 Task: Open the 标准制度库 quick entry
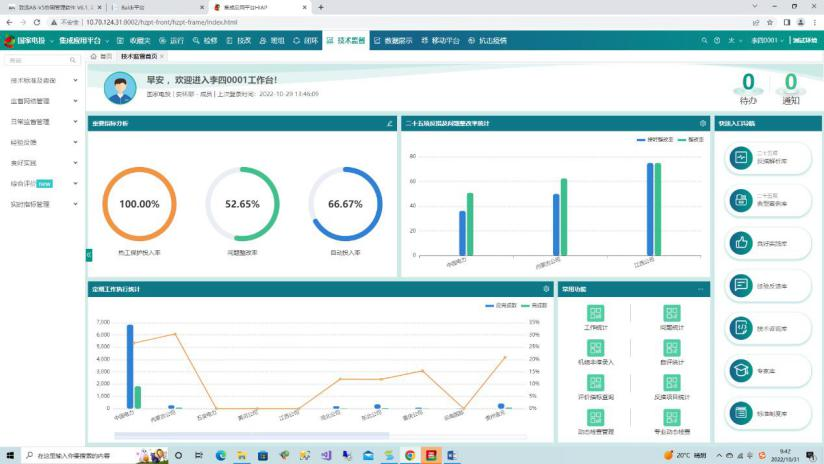tap(741, 412)
